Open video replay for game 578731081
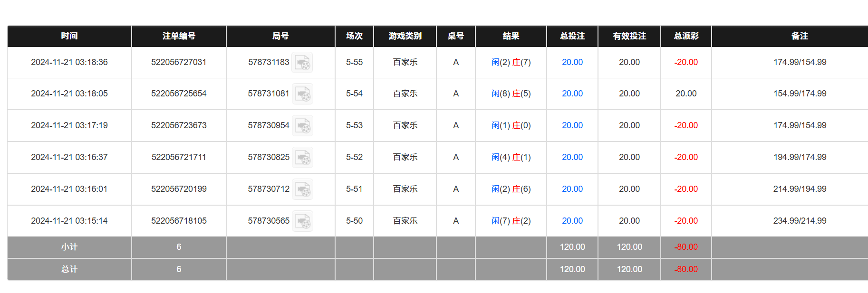 point(304,94)
